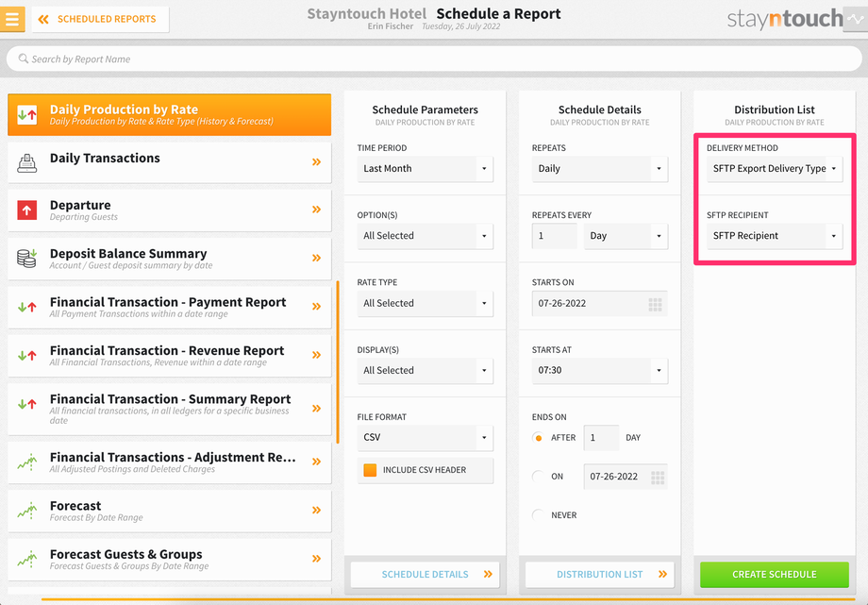This screenshot has height=605, width=868.
Task: Select the Deposit Balance Summary report row
Action: click(170, 259)
